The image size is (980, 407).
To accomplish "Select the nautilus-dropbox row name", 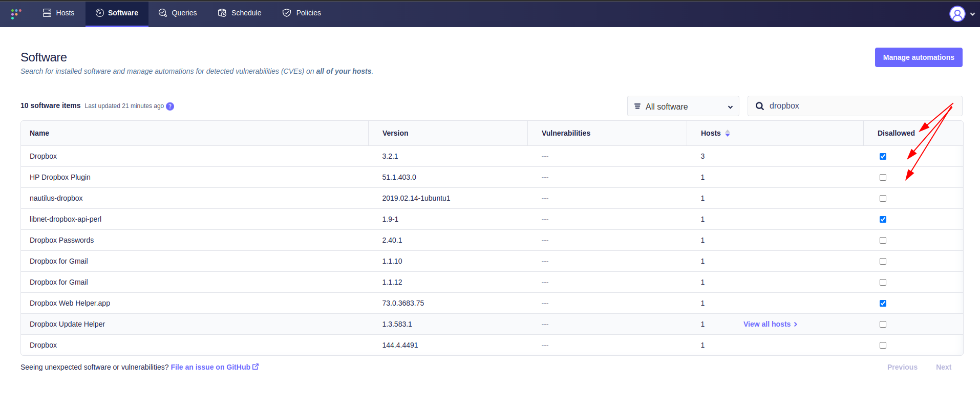I will 56,198.
